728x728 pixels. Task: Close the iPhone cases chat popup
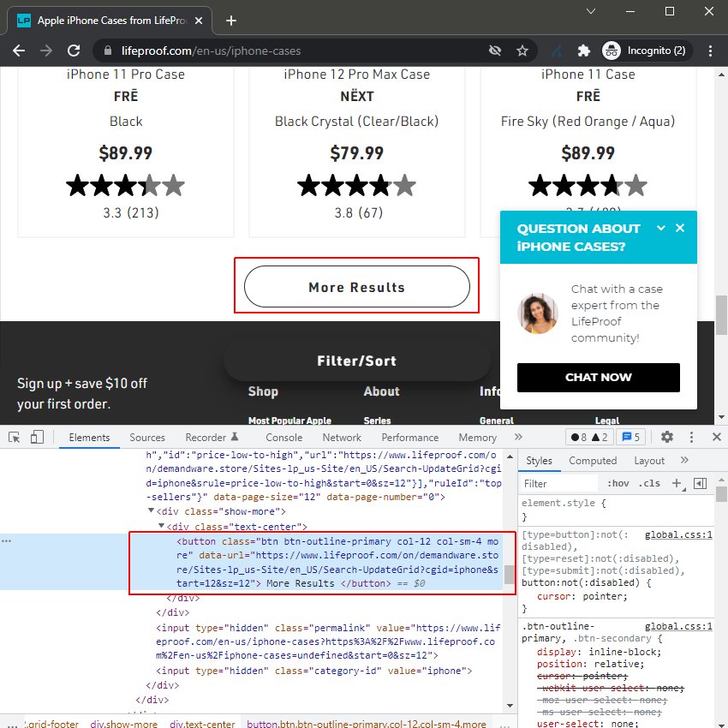pyautogui.click(x=680, y=228)
